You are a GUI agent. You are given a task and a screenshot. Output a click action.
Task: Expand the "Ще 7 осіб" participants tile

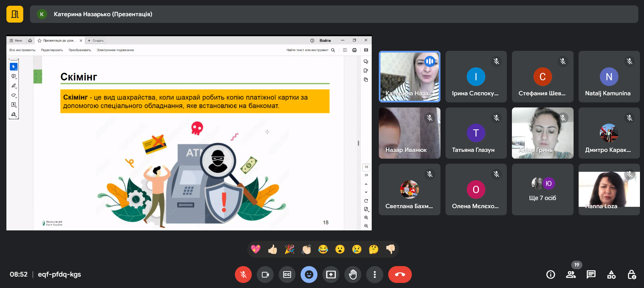click(543, 190)
